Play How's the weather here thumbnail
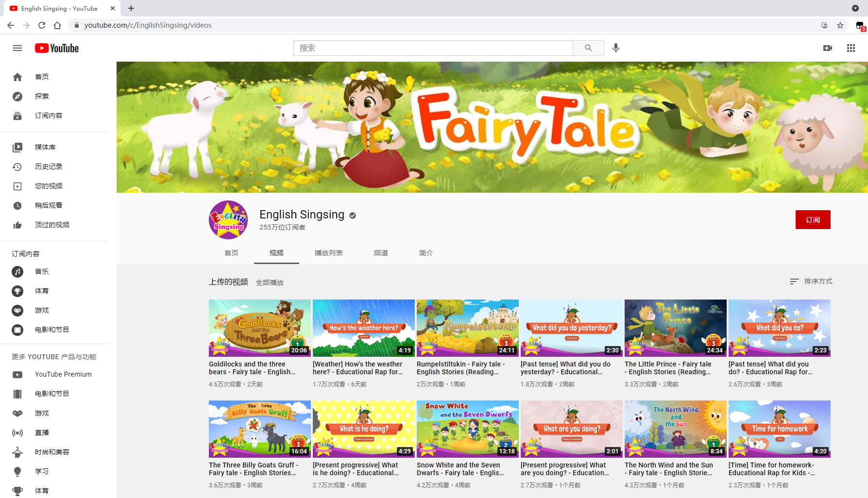The height and width of the screenshot is (498, 868). [364, 328]
